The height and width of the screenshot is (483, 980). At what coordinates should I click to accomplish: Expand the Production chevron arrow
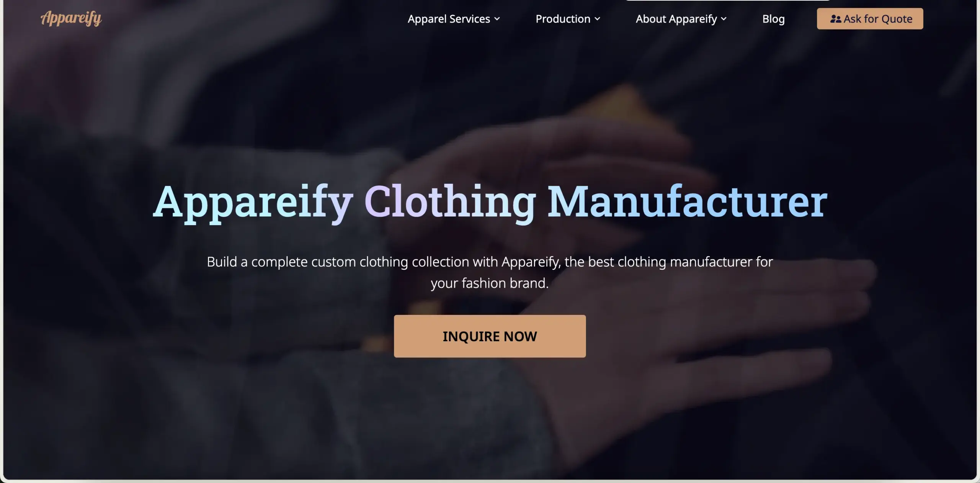point(597,19)
